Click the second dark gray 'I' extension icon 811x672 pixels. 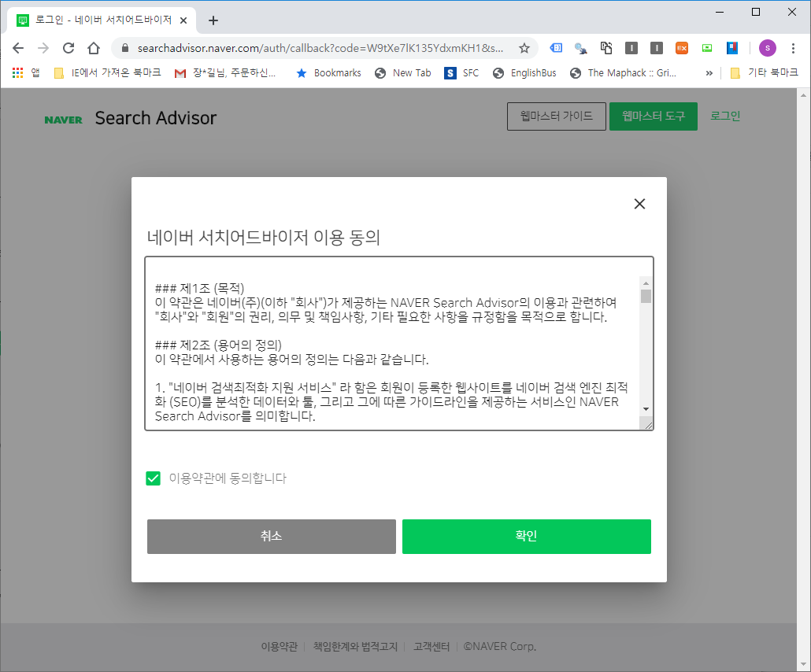(x=657, y=48)
